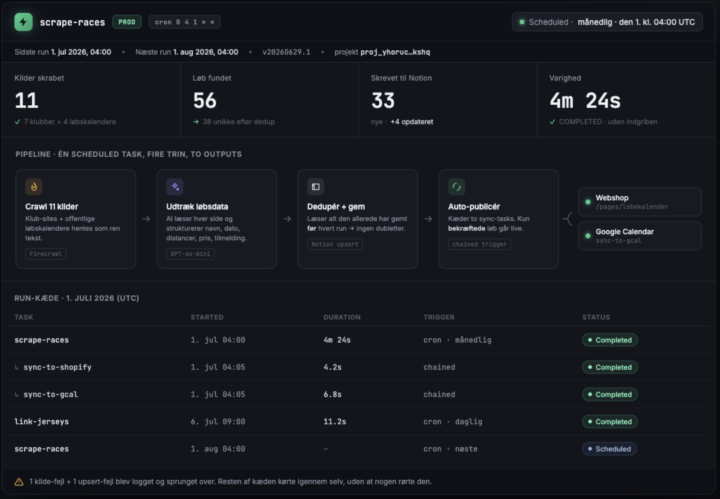
Task: Click the flame icon on Crawl 11 kilder card
Action: pos(34,187)
